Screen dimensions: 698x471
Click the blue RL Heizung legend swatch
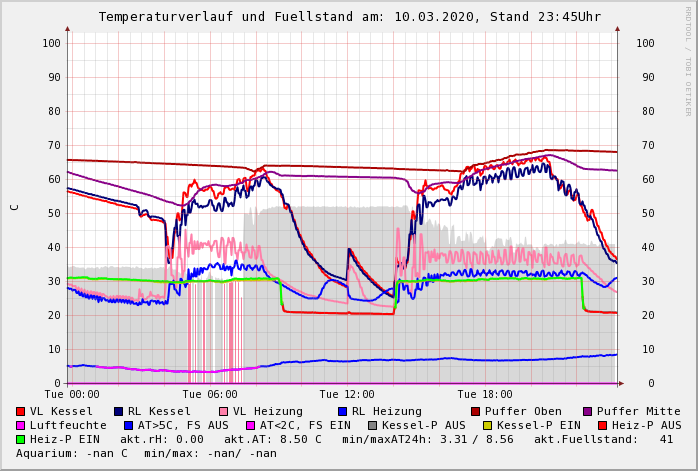[342, 411]
